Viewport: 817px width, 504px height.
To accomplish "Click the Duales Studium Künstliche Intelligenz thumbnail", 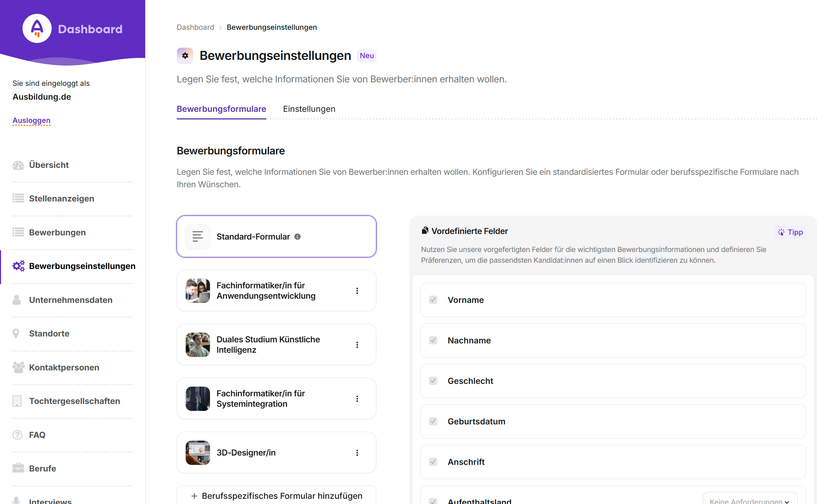I will point(197,344).
